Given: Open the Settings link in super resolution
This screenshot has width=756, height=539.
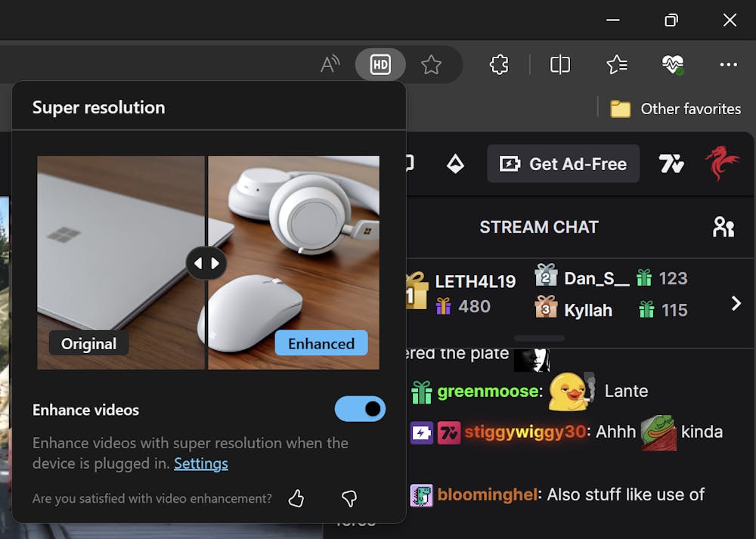Looking at the screenshot, I should point(201,463).
